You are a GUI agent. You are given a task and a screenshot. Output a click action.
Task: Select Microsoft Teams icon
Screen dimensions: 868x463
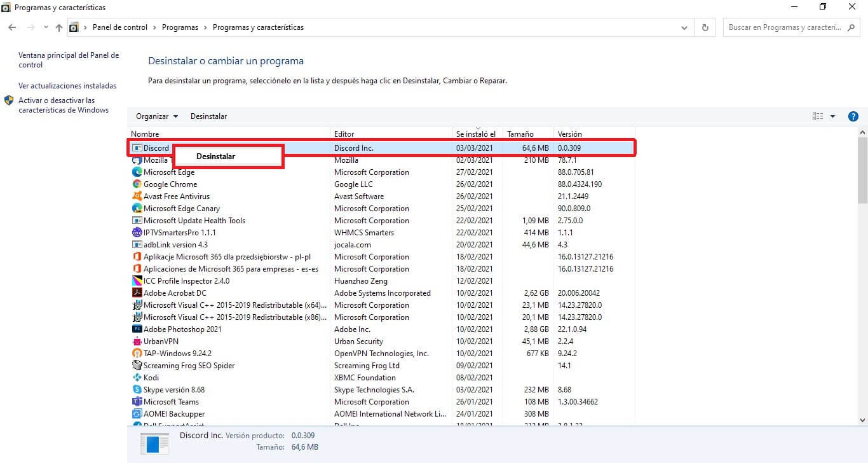(x=137, y=402)
